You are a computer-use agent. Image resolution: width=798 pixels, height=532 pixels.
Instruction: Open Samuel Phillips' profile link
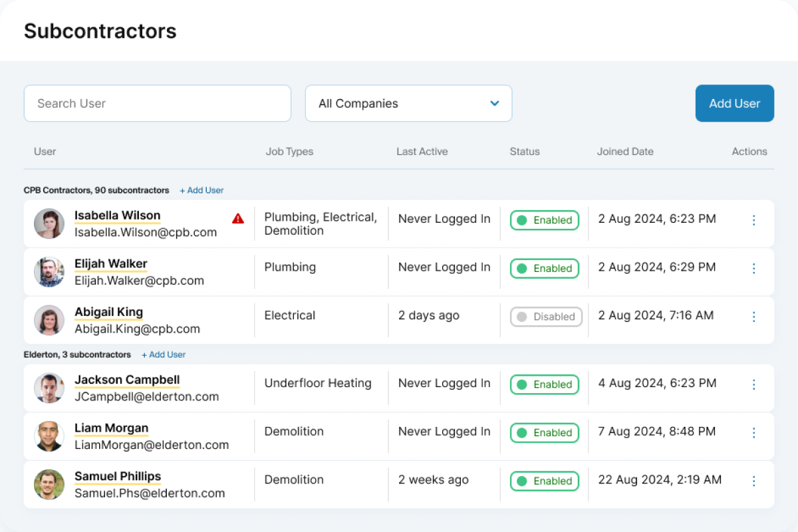(x=118, y=476)
